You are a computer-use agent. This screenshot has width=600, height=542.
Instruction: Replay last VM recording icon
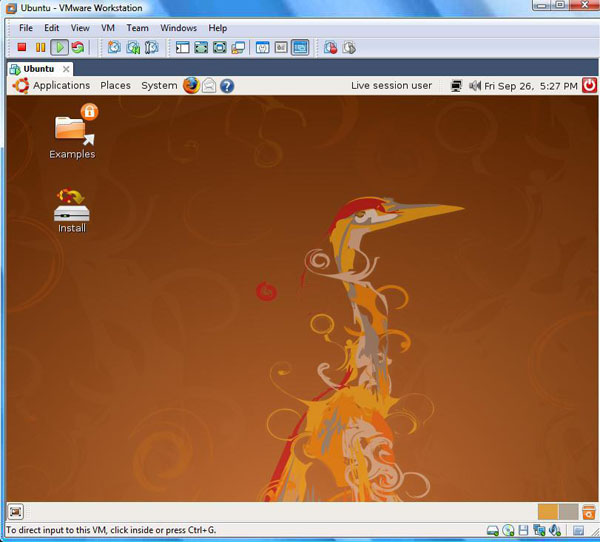pos(349,47)
